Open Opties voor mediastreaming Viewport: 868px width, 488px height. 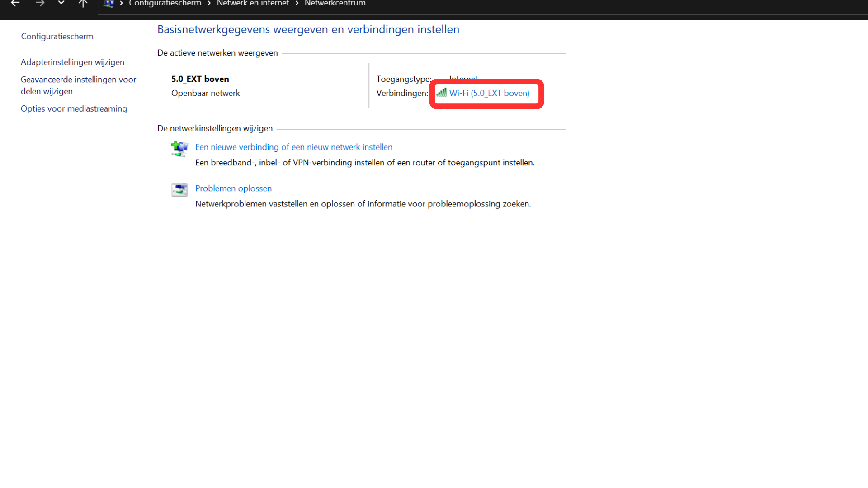click(74, 108)
